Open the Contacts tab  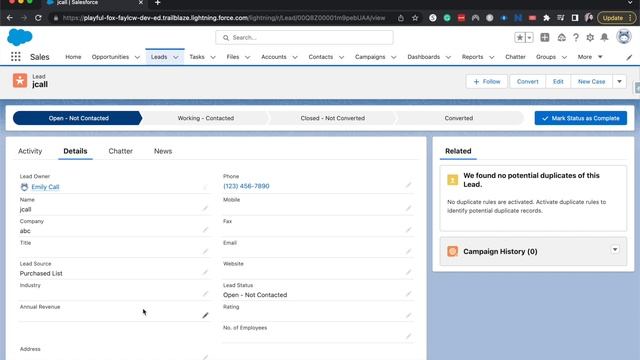point(320,57)
